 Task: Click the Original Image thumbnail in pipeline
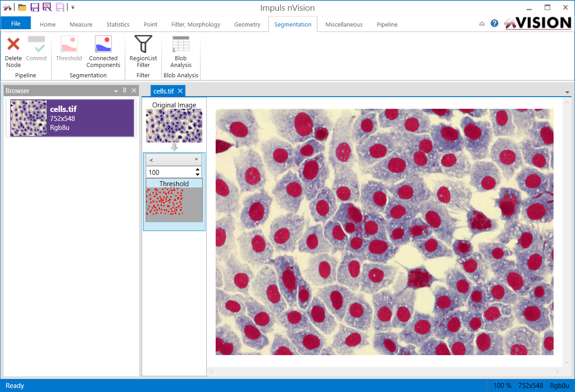[174, 125]
